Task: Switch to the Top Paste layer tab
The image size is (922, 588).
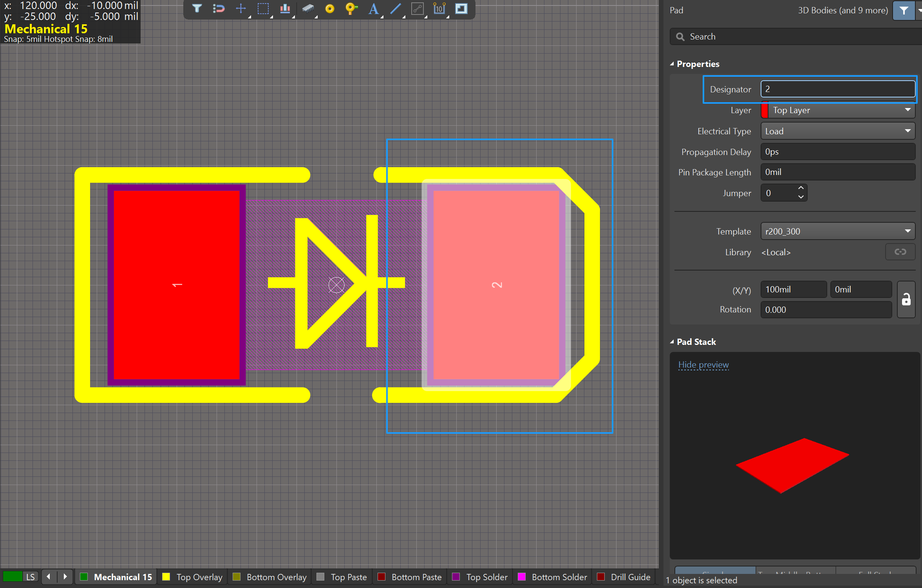Action: click(342, 577)
